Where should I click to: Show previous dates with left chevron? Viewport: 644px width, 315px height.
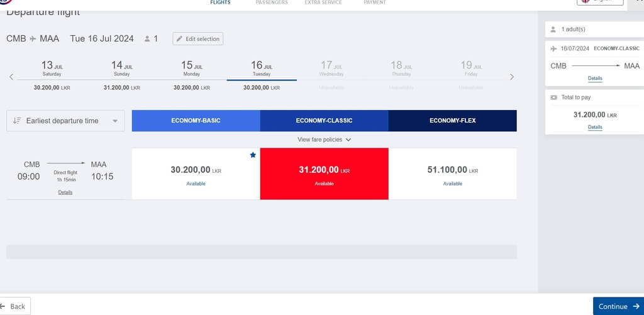pos(11,77)
